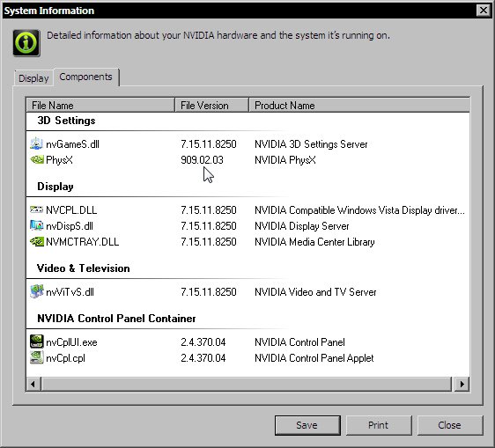
Task: Click the green information icon
Action: (x=26, y=43)
